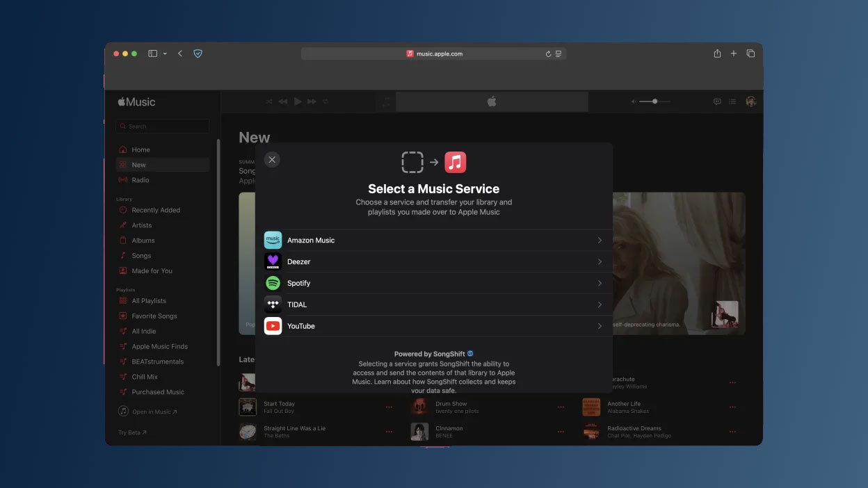Open more options for Drum Show
The width and height of the screenshot is (868, 488).
point(561,407)
